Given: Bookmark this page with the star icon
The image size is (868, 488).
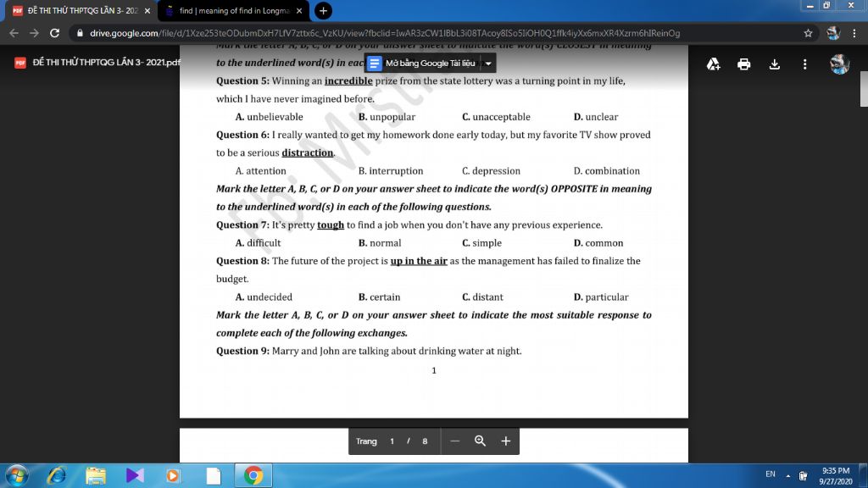Looking at the screenshot, I should pyautogui.click(x=808, y=33).
